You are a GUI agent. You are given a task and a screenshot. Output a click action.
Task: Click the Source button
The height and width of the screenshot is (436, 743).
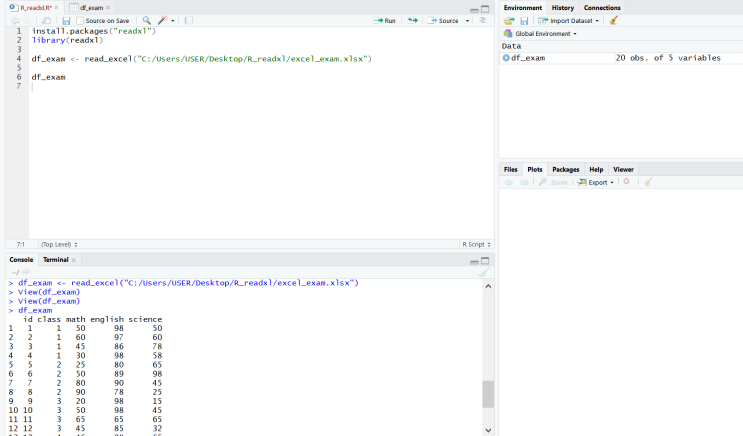[x=445, y=20]
